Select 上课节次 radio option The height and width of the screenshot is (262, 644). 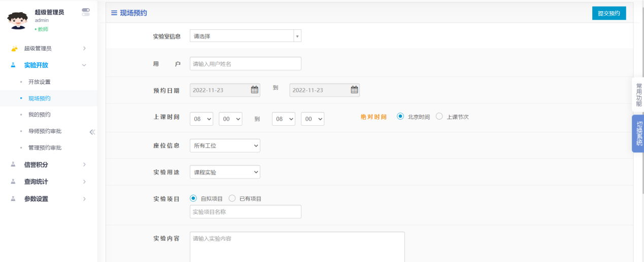439,117
